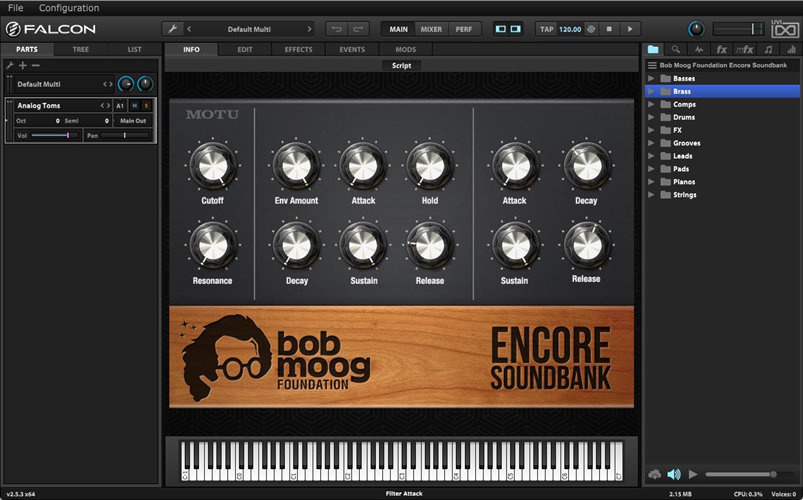This screenshot has height=500, width=803.
Task: Remove a part with the minus icon
Action: 35,65
